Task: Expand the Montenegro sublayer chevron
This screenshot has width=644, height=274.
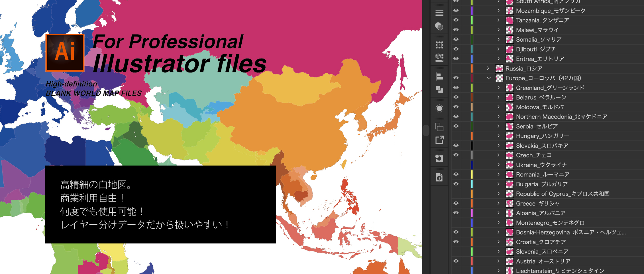Action: pos(498,223)
